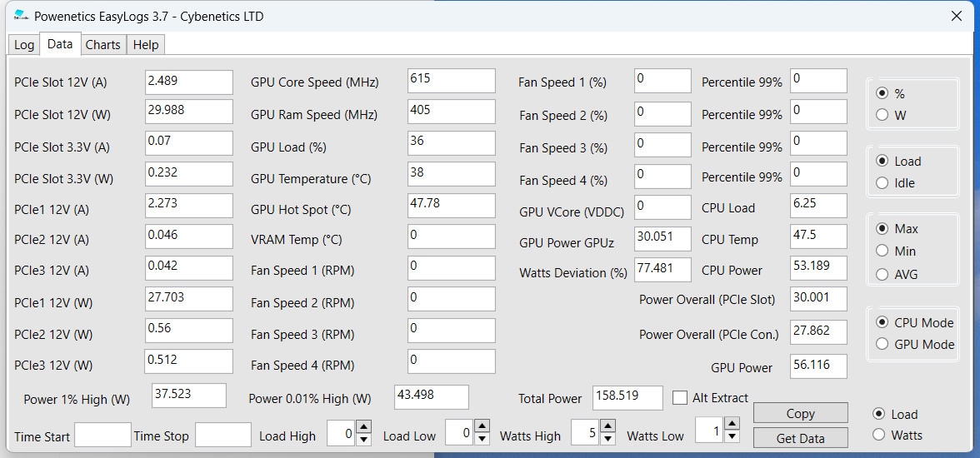Decrease the Watts Low value

point(731,438)
